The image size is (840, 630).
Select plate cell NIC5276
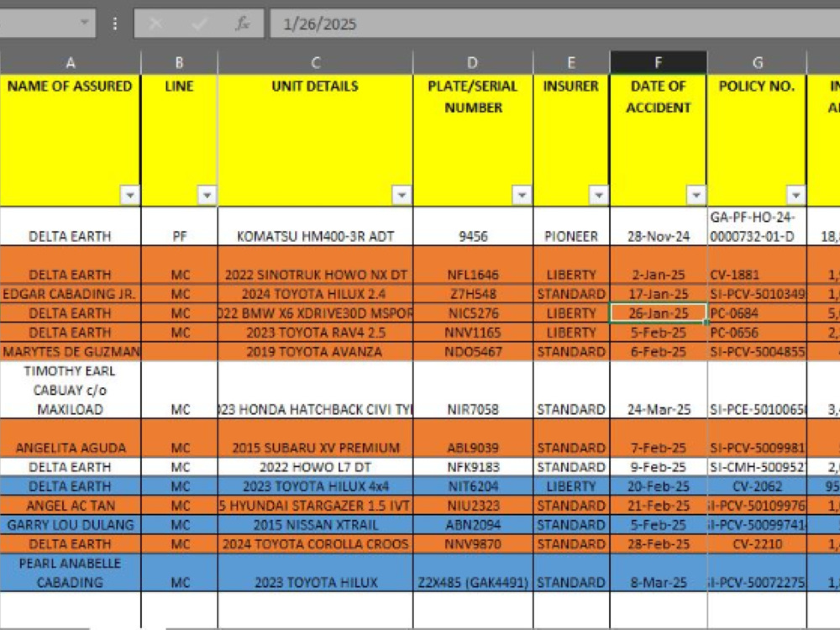(x=472, y=312)
